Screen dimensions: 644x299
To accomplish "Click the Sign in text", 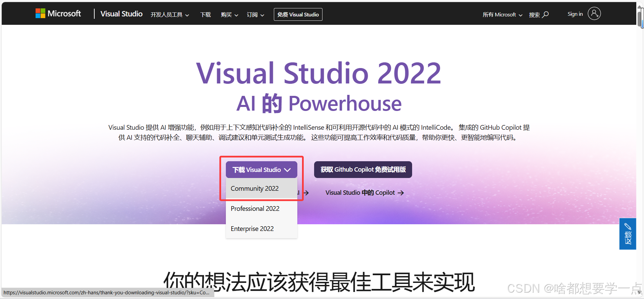I will pos(575,14).
